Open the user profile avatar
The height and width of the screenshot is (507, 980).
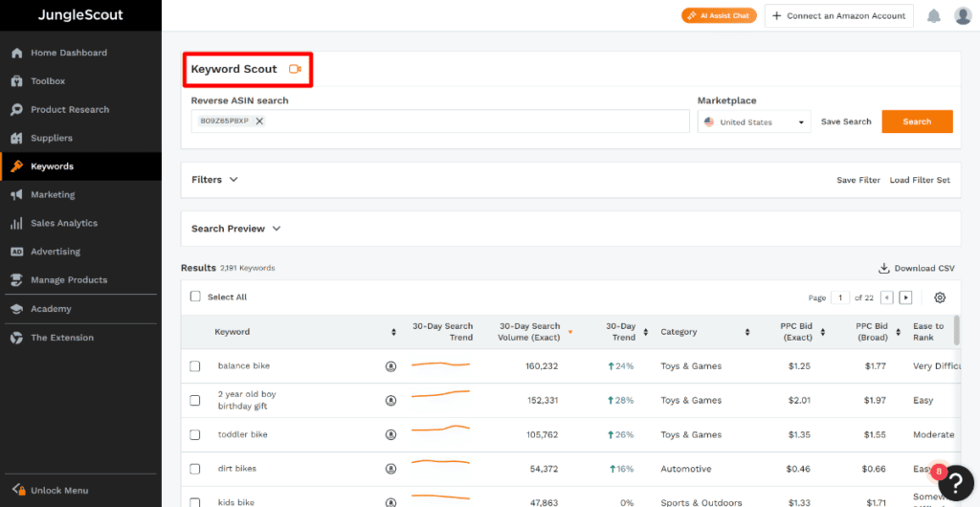(963, 15)
